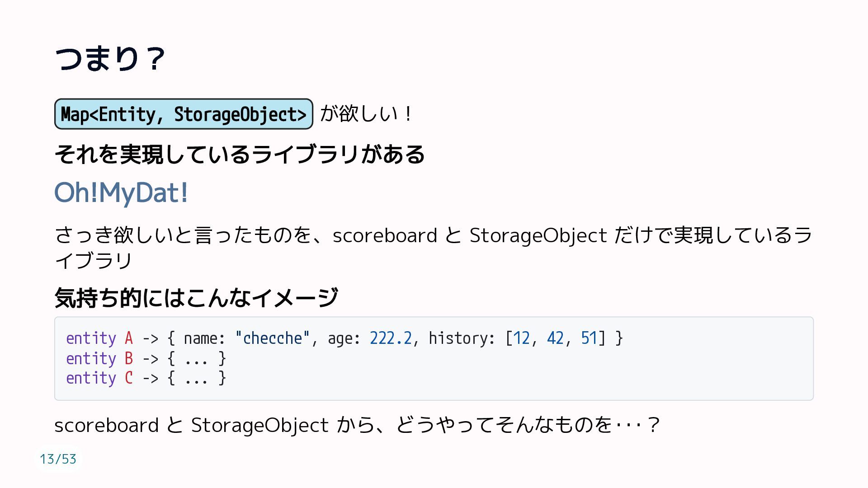The width and height of the screenshot is (868, 488).
Task: Click the paragraph starting with さっき欲しいと
Action: [x=433, y=248]
